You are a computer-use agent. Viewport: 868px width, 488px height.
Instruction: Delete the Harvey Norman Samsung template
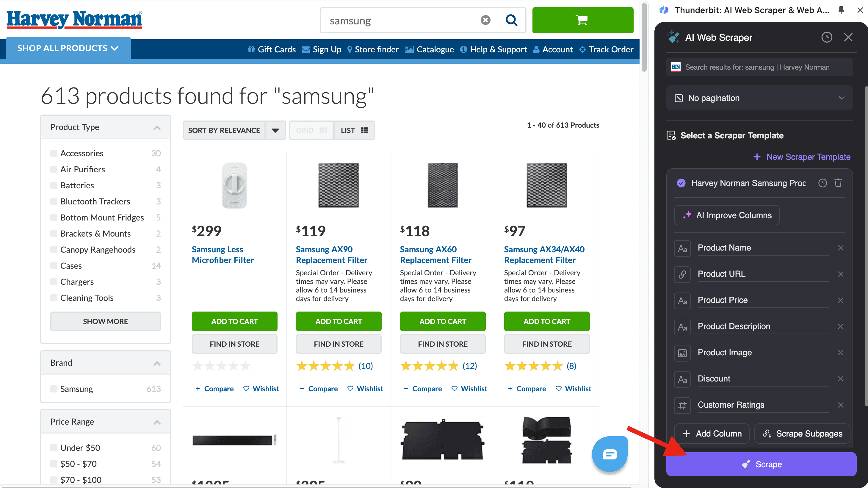(x=838, y=183)
